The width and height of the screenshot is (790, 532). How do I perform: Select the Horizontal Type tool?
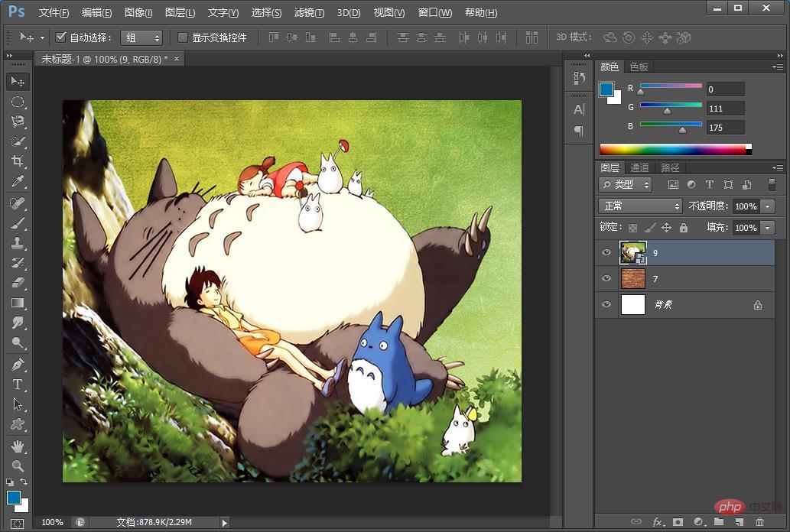tap(18, 384)
